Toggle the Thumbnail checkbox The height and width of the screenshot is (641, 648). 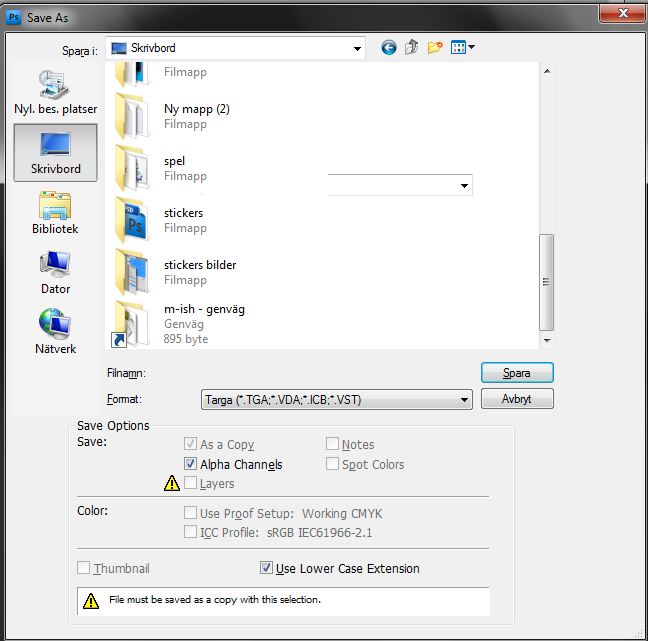83,568
